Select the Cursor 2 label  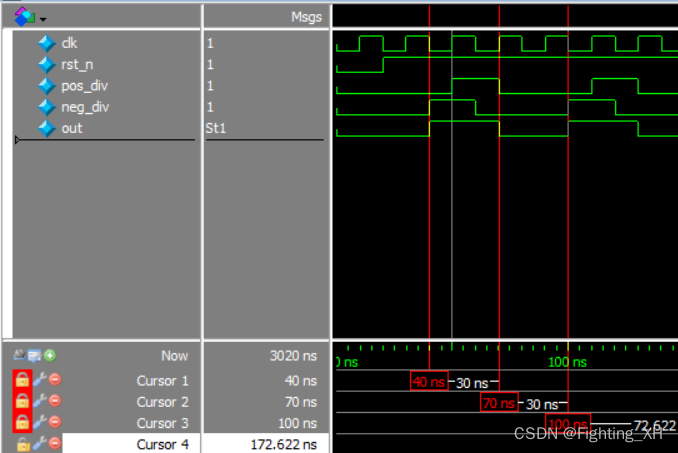click(x=163, y=402)
